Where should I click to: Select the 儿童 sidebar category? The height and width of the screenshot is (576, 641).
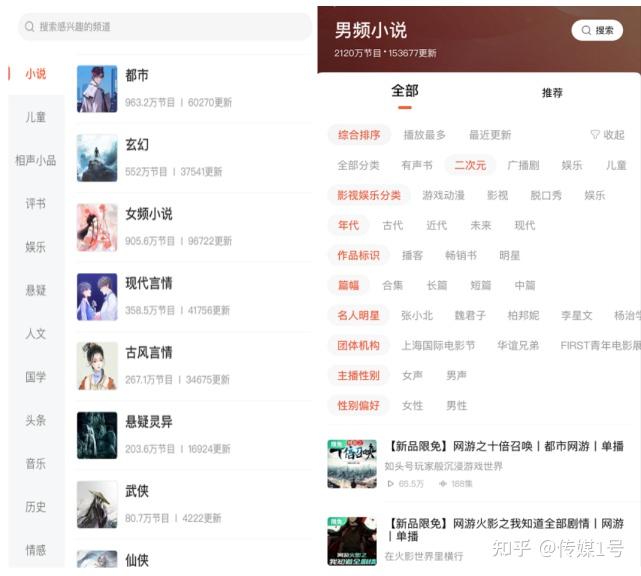point(36,117)
